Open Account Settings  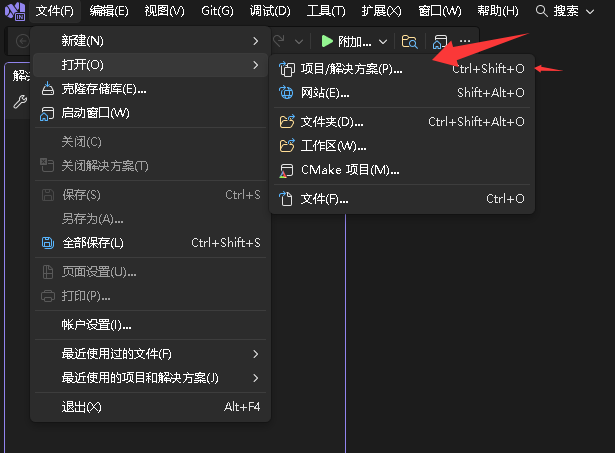pyautogui.click(x=96, y=325)
